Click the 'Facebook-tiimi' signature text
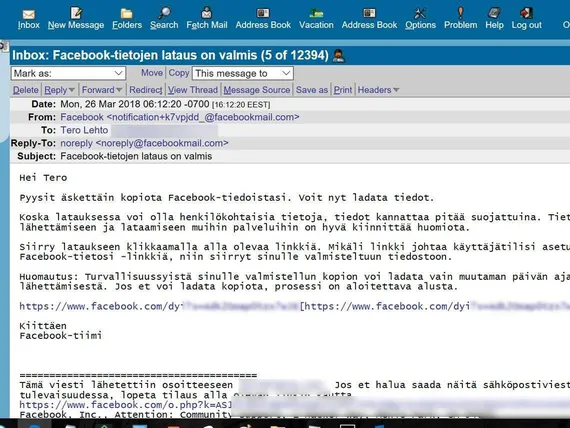Viewport: 570px width, 428px height. (61, 335)
